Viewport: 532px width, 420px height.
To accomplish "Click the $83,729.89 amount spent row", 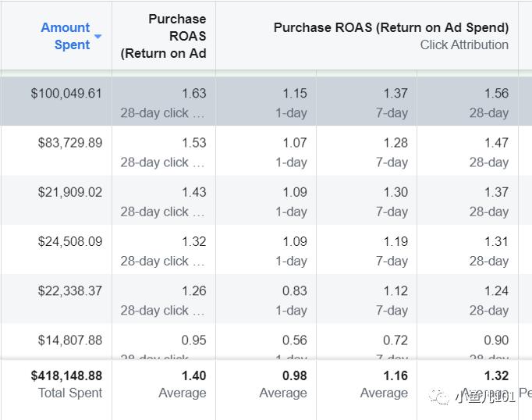I will (x=69, y=143).
